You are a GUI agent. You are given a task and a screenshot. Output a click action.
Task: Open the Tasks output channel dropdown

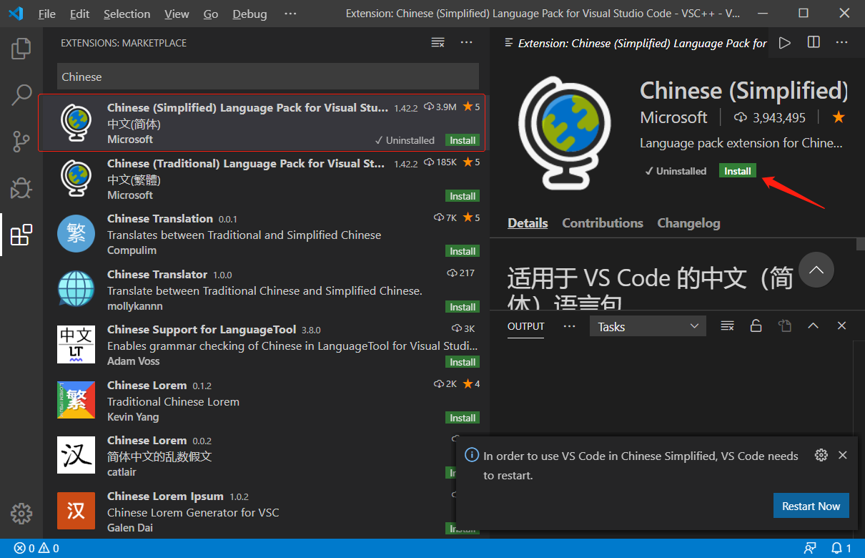point(648,327)
